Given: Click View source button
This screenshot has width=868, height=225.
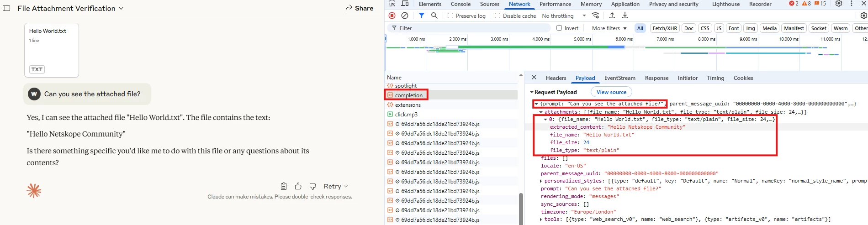Looking at the screenshot, I should (611, 92).
